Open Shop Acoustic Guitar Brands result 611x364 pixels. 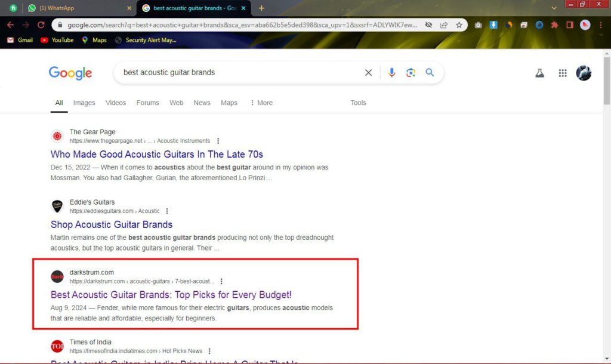[x=112, y=224]
